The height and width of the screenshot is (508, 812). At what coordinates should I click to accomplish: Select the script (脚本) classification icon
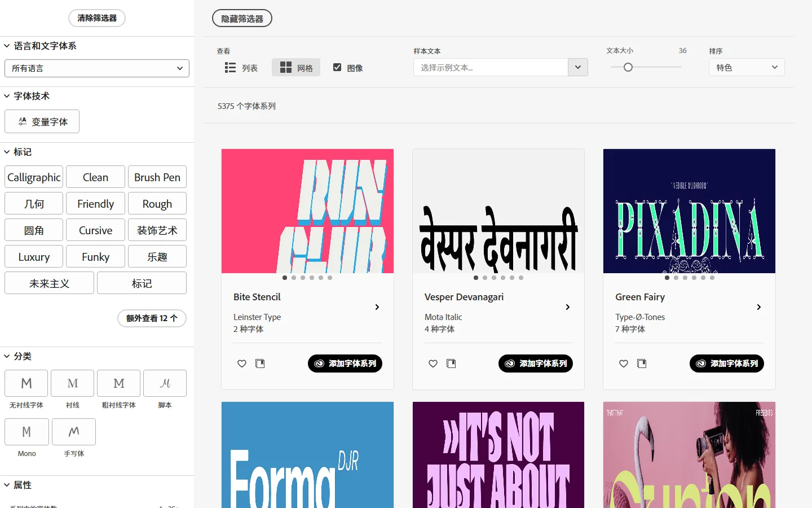pos(165,383)
